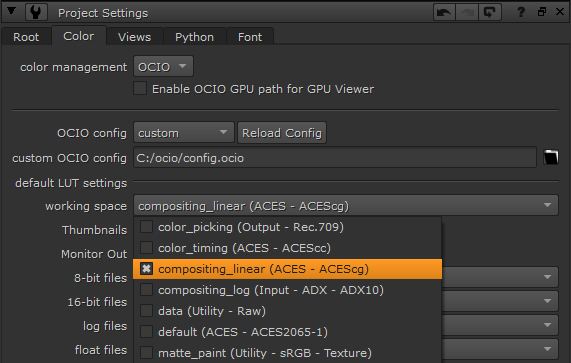Collapse panel with the top-left triangle arrow

click(12, 11)
